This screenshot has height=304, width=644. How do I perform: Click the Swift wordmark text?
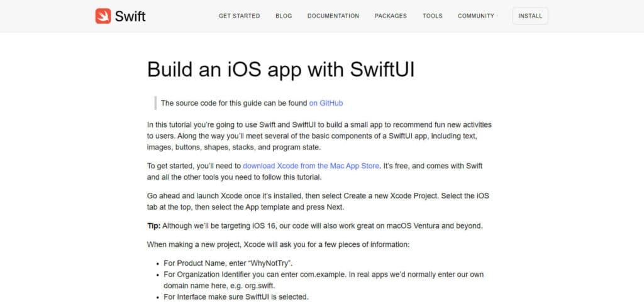(x=130, y=16)
